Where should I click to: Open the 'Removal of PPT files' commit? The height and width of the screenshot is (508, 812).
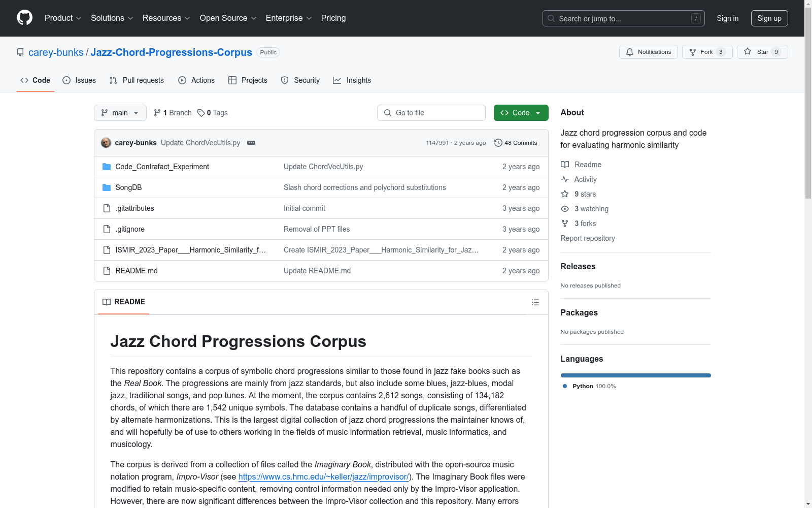(x=317, y=229)
